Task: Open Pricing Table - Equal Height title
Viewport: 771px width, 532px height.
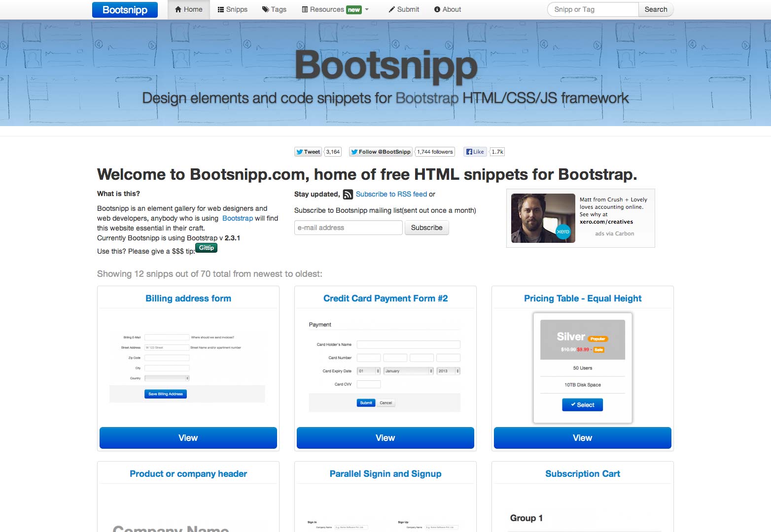Action: pos(583,299)
